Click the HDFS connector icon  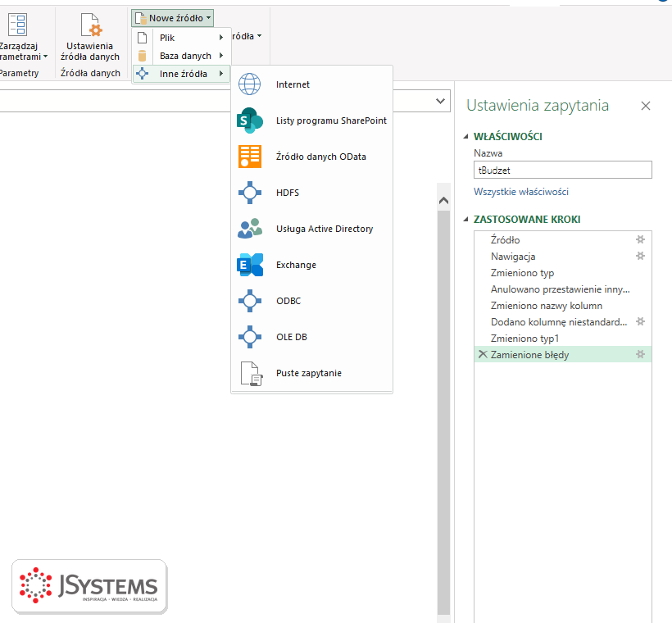point(250,193)
